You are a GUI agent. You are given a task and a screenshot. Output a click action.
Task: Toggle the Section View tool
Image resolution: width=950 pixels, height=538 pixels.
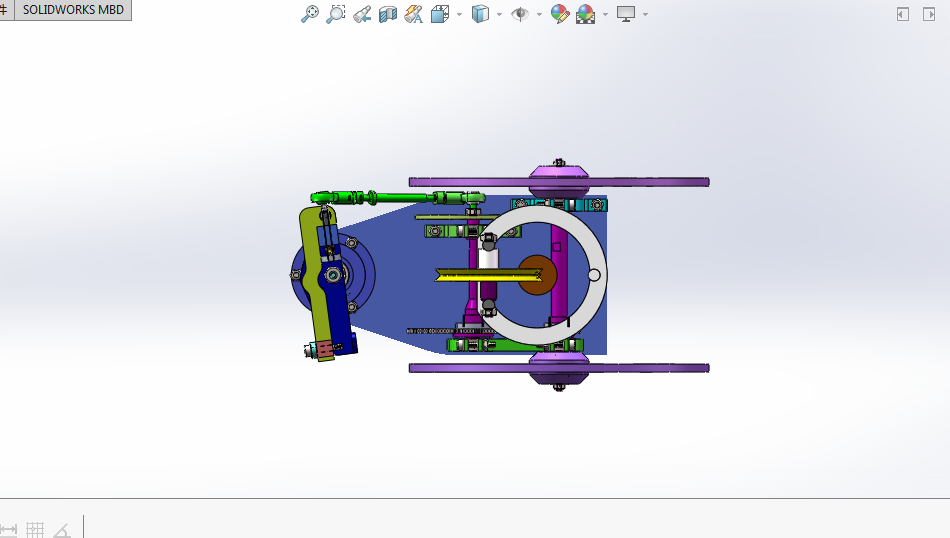click(388, 14)
